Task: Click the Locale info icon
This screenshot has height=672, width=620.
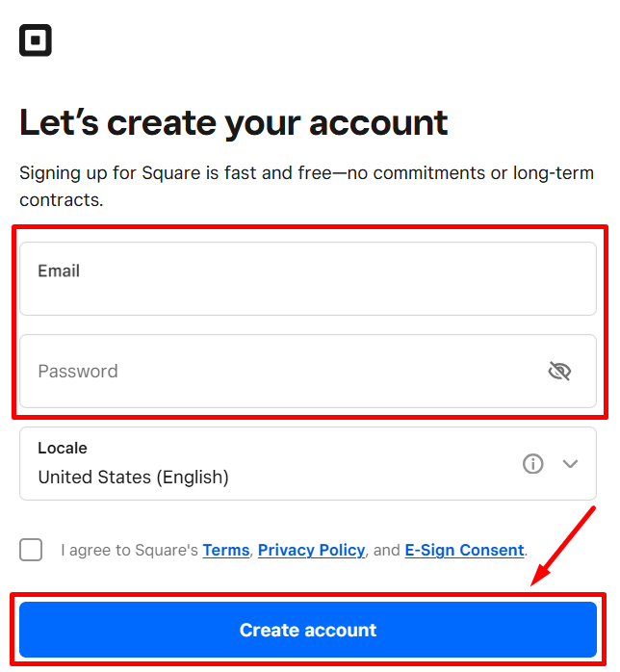Action: click(532, 464)
